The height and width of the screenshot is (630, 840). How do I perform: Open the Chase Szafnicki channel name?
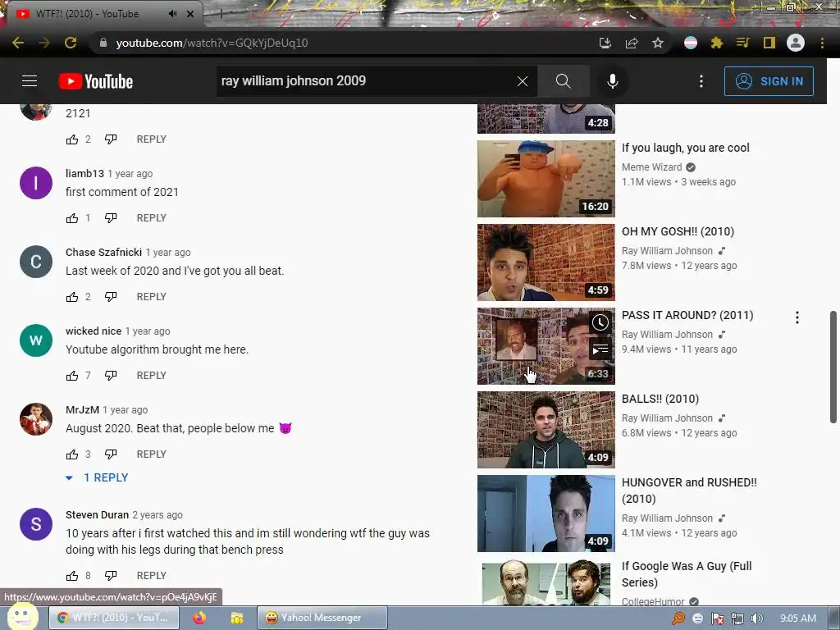coord(103,253)
